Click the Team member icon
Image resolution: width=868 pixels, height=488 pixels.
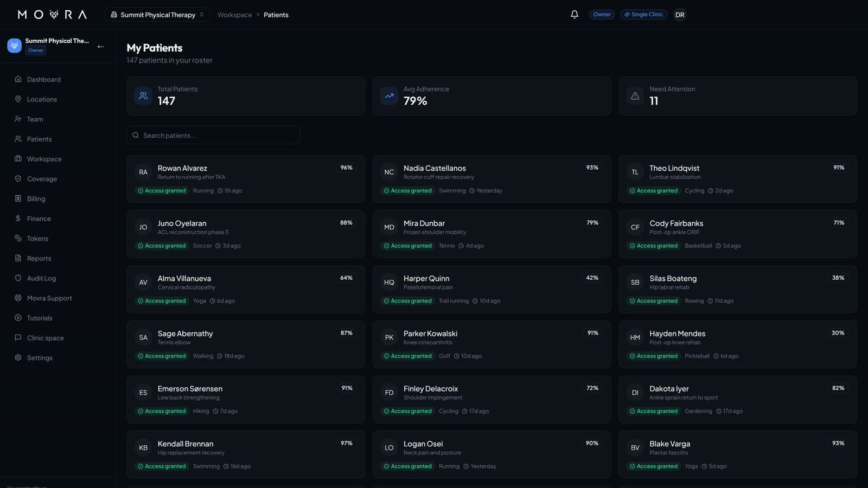pyautogui.click(x=18, y=119)
